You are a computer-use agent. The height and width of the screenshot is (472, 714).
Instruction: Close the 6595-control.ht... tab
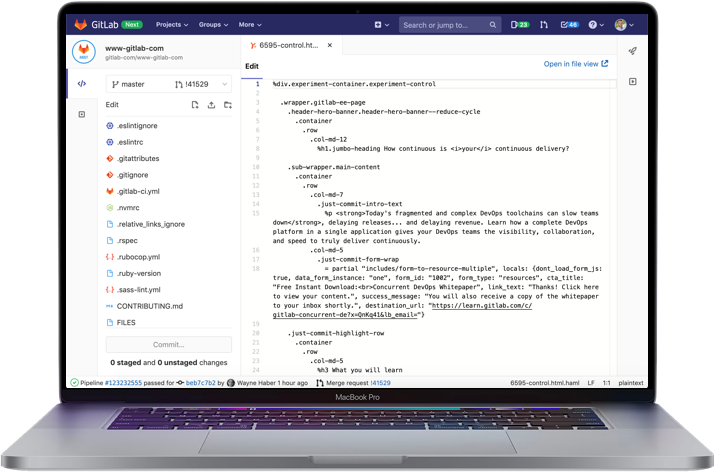330,45
